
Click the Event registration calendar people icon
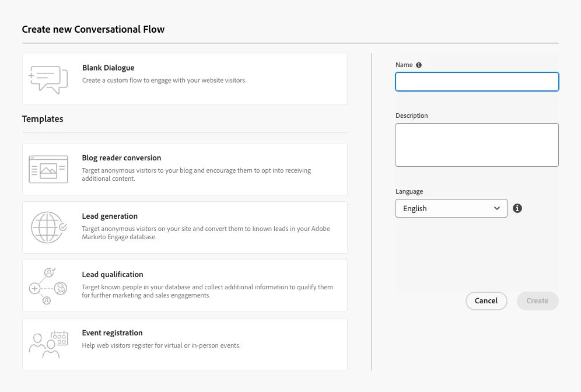click(x=48, y=344)
